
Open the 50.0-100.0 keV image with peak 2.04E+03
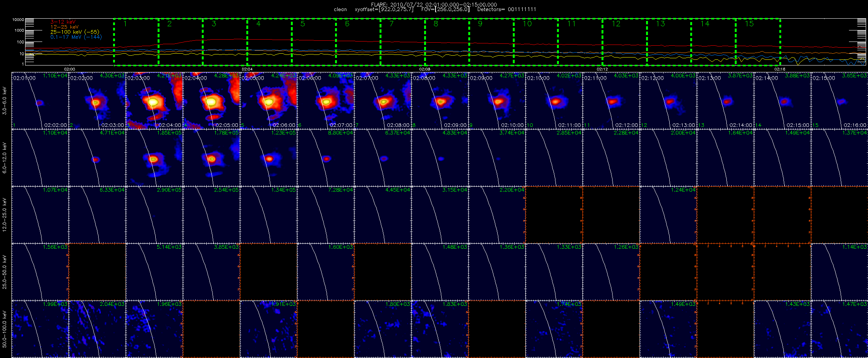(x=97, y=329)
